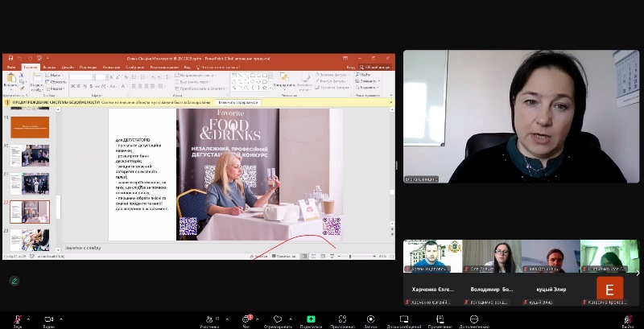Screen dimensions: 644x329
Task: Click the Quick Styles (Экспресс-стили) icon
Action: tap(305, 77)
